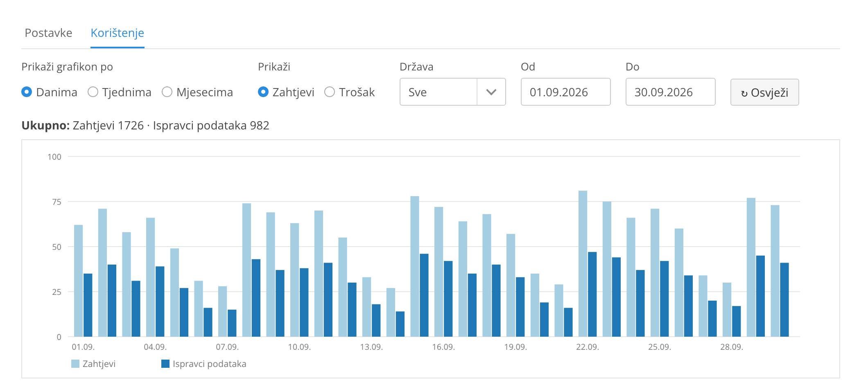868x385 pixels.
Task: Click the Ukupno totals summary line
Action: pos(145,125)
